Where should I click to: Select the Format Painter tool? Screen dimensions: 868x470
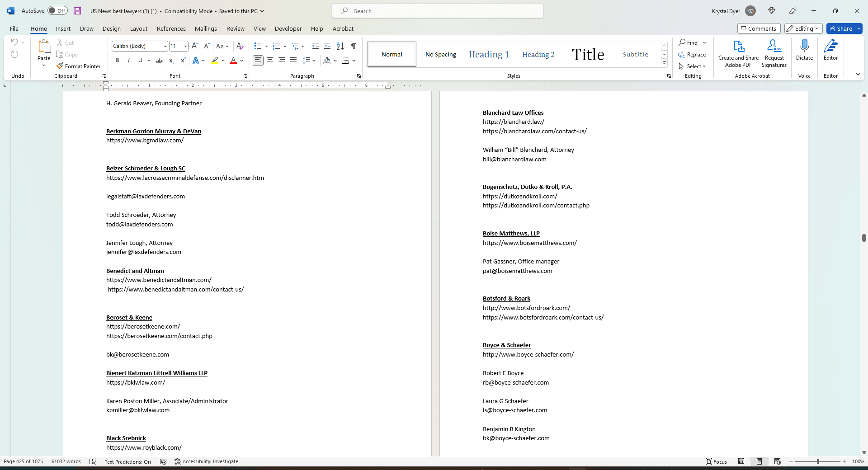coord(79,66)
